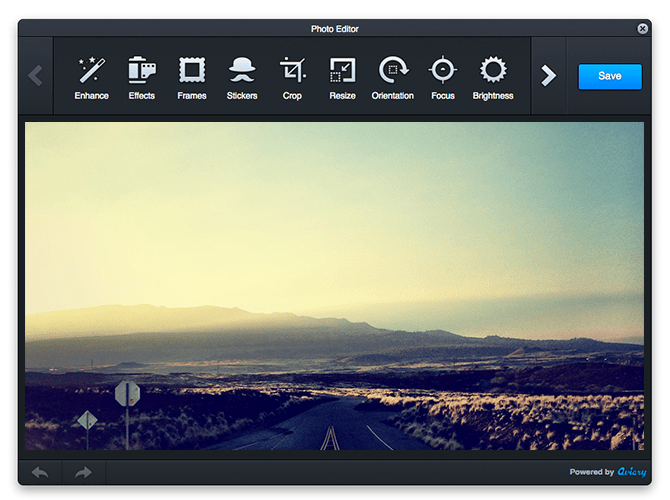Open the Orientation rotate tool
The height and width of the screenshot is (500, 670).
(x=393, y=77)
